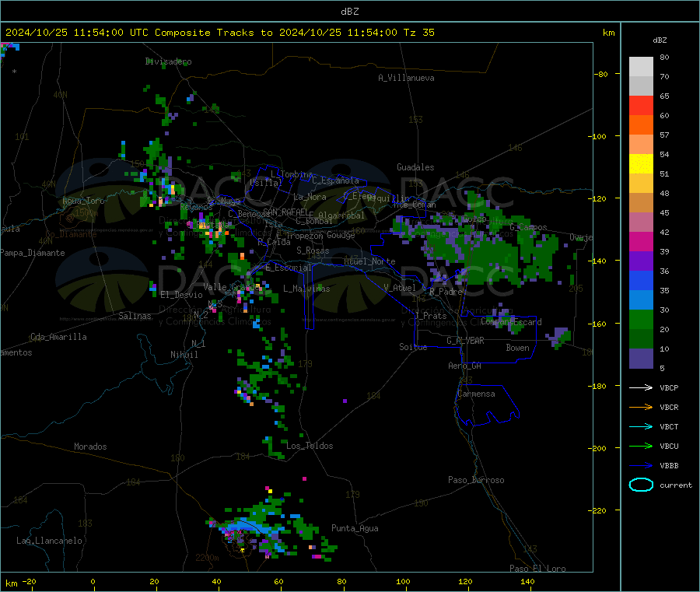This screenshot has width=700, height=592.
Task: Pick the tan 48–45 dBZ swatch
Action: click(641, 203)
